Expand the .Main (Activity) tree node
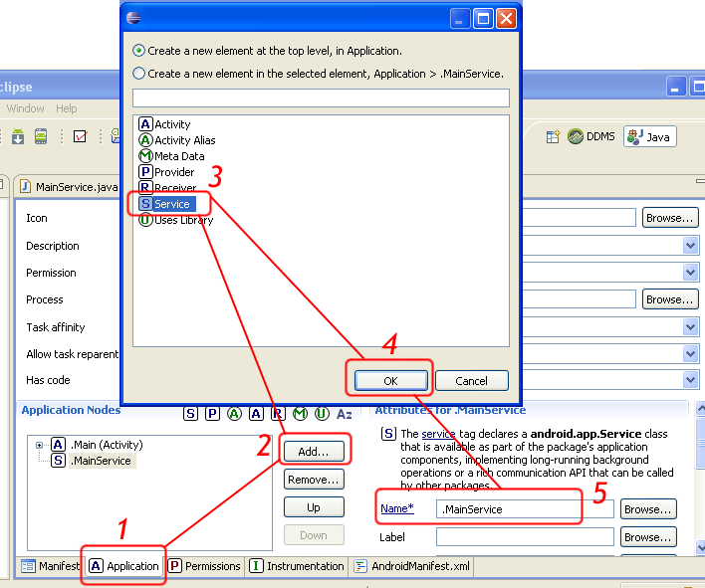 39,445
